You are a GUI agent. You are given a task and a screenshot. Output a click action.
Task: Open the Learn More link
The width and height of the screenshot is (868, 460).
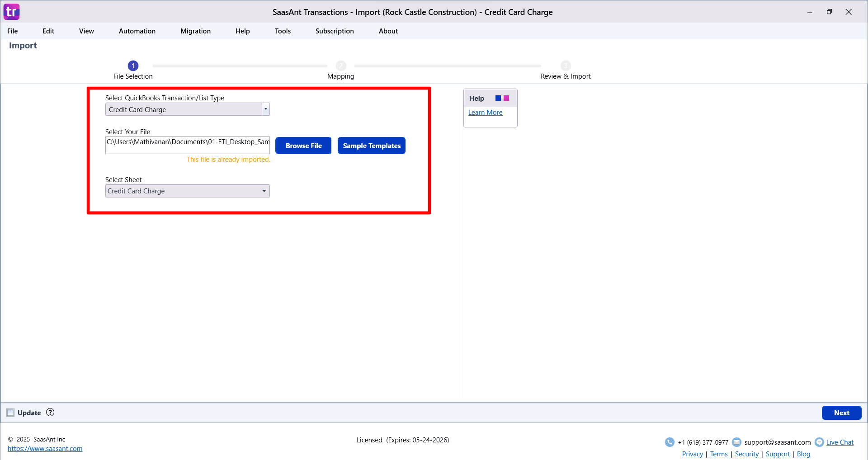[x=485, y=113]
